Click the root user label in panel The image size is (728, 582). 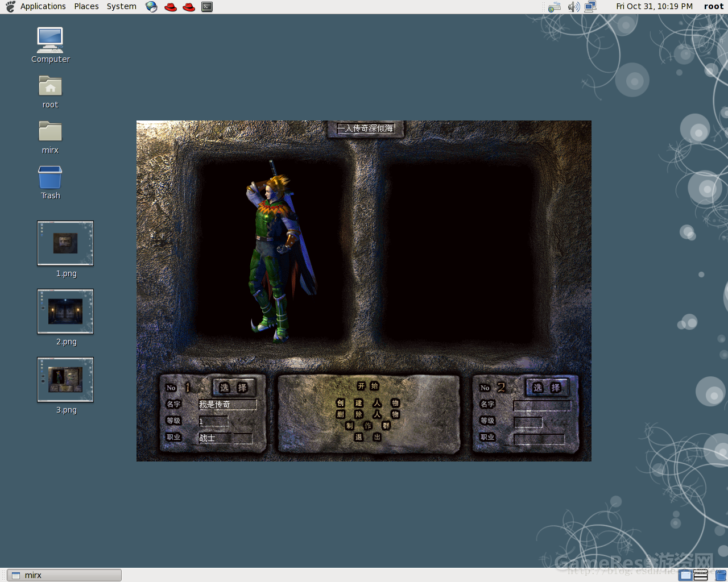tap(714, 6)
